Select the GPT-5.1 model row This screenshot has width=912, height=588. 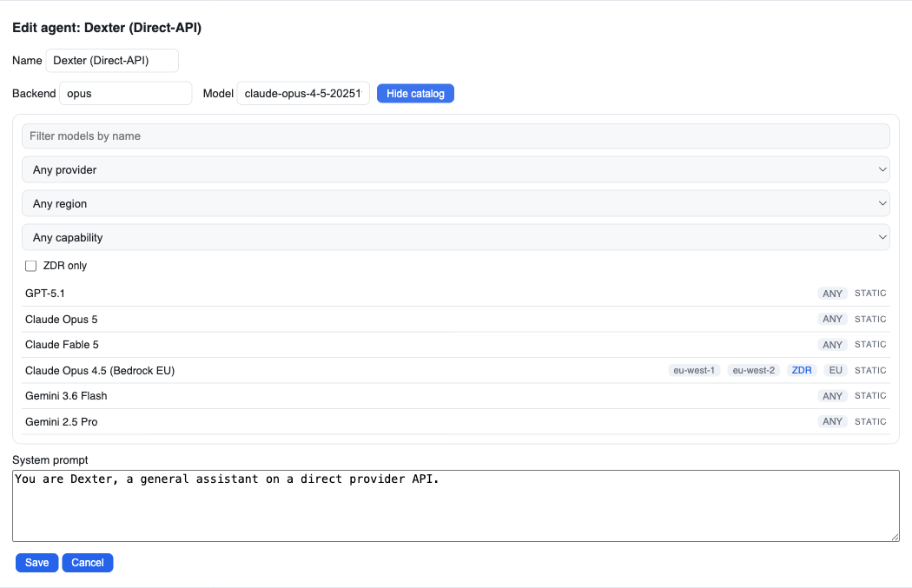pyautogui.click(x=456, y=293)
